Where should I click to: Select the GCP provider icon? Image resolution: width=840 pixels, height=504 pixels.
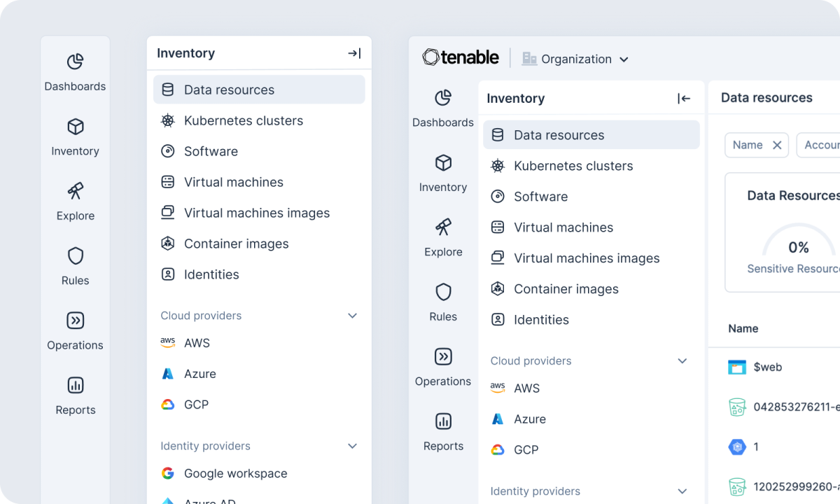click(498, 449)
